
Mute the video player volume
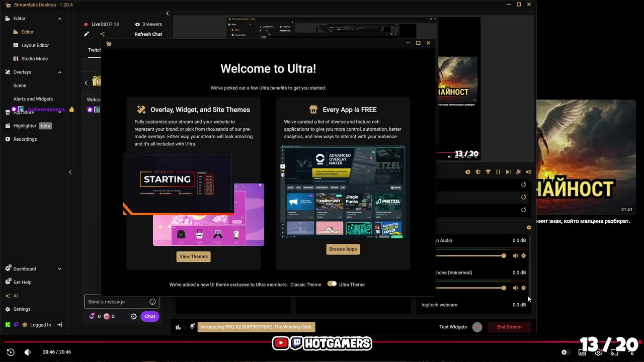pos(28,352)
